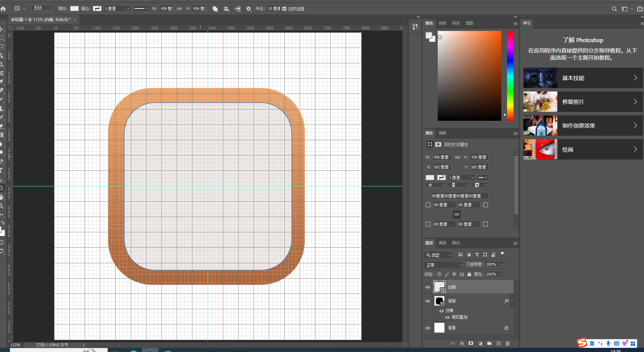Open the 正常 blend mode dropdown
Image resolution: width=644 pixels, height=352 pixels.
(444, 265)
